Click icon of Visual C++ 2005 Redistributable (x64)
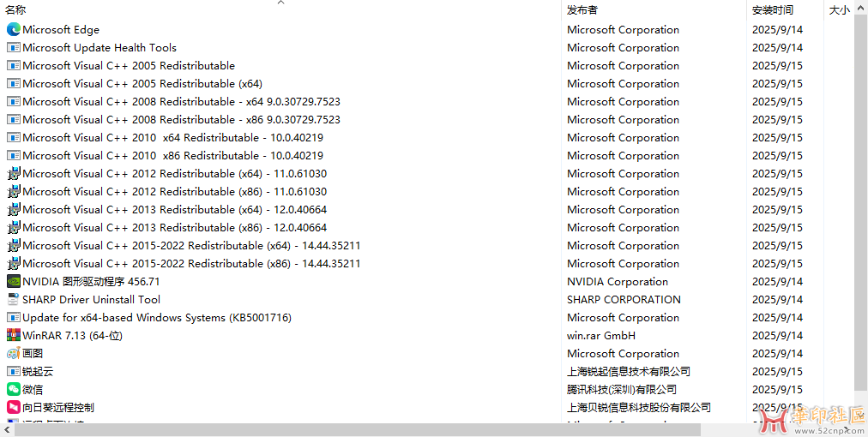868x437 pixels. 13,83
